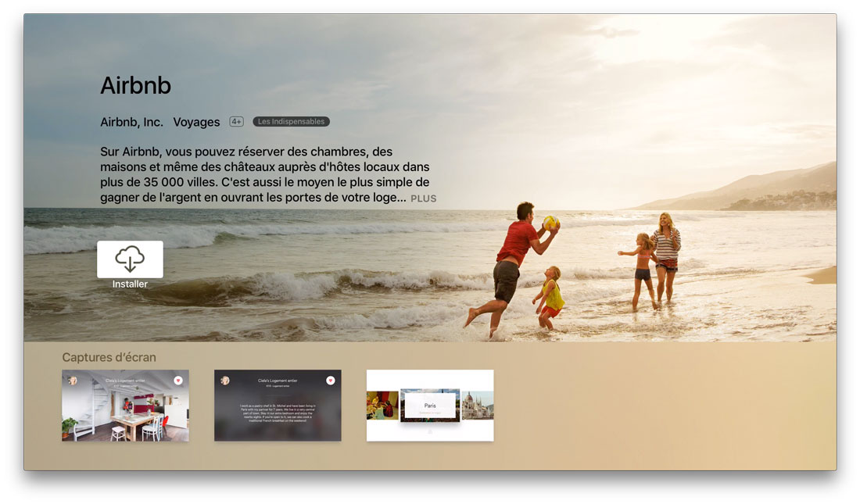Click the Installer cloud download button

(x=130, y=259)
